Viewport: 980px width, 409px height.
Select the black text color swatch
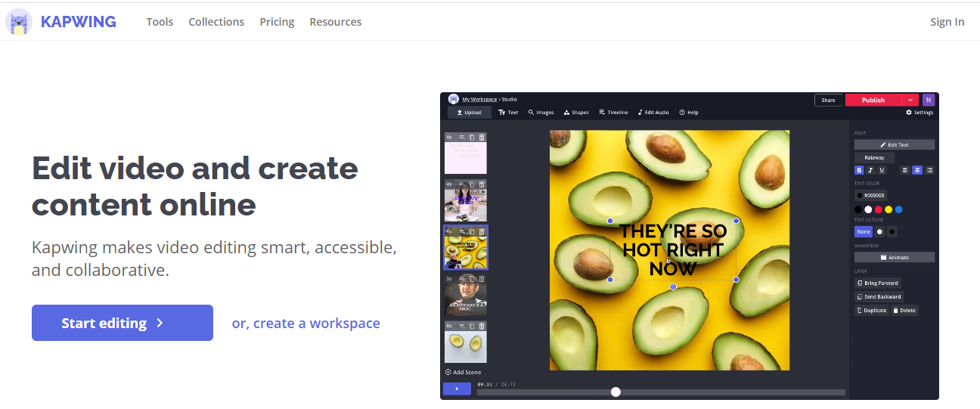[x=858, y=209]
